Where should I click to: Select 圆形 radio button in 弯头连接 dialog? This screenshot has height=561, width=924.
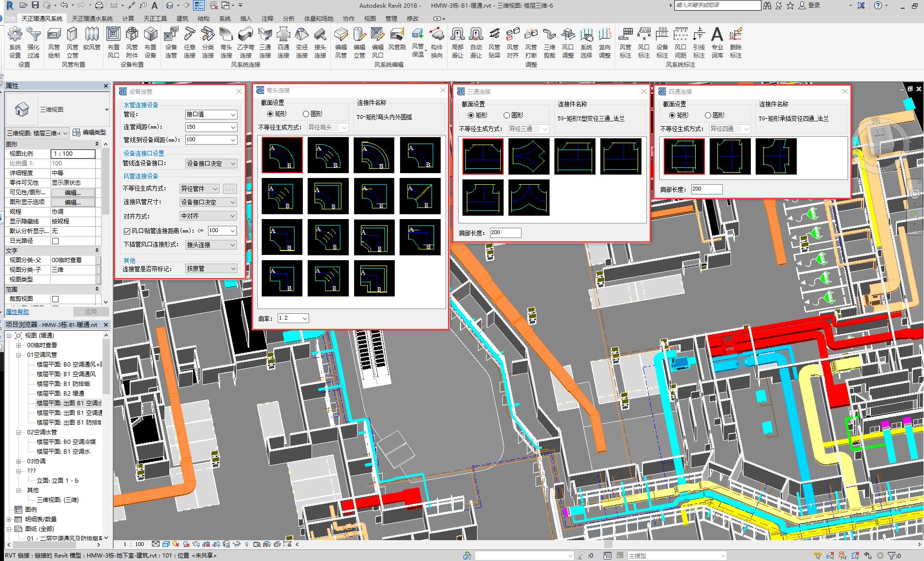[x=306, y=114]
